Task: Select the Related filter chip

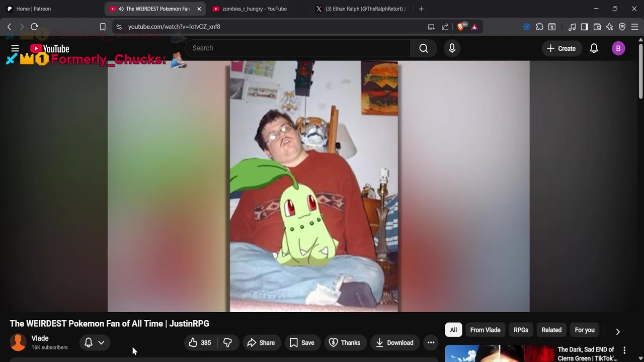Action: coord(551,330)
